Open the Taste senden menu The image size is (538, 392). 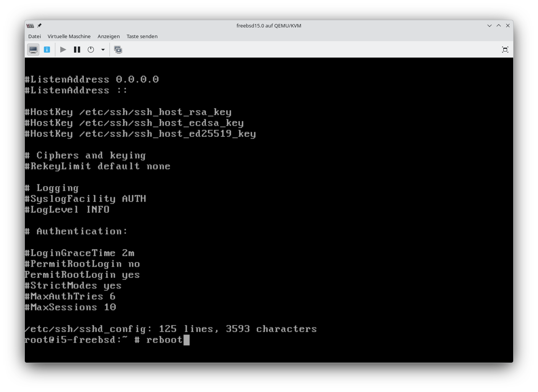[142, 36]
